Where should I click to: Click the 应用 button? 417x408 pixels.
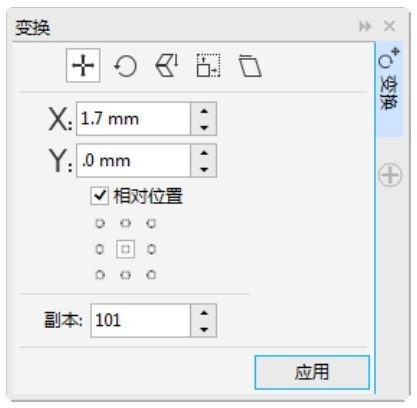[x=312, y=372]
